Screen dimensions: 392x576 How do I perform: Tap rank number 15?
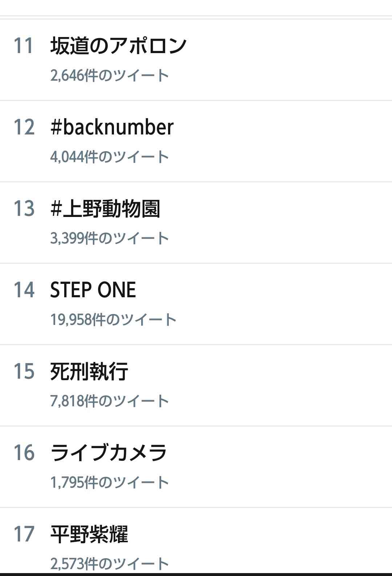(24, 371)
